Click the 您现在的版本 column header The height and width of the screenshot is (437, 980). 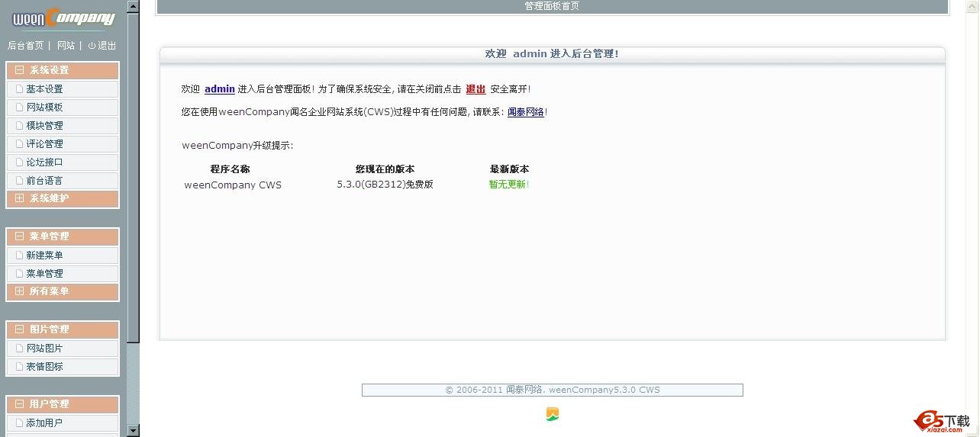(x=385, y=169)
